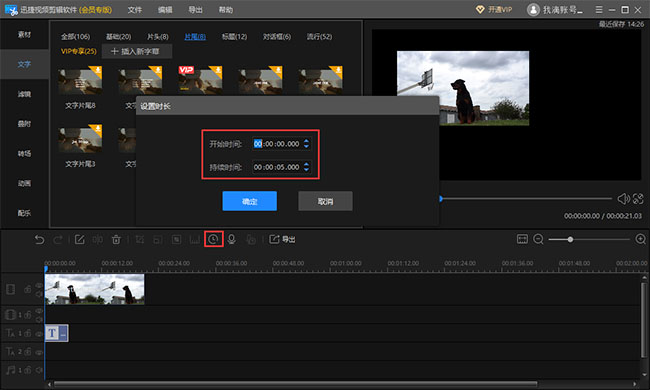The width and height of the screenshot is (650, 390).
Task: Open the set duration clock icon
Action: click(213, 239)
